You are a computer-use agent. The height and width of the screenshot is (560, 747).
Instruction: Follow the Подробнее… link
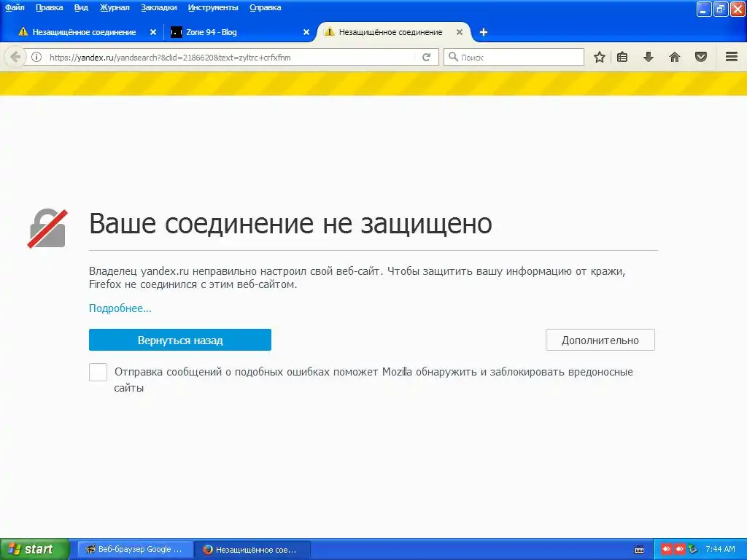click(120, 308)
